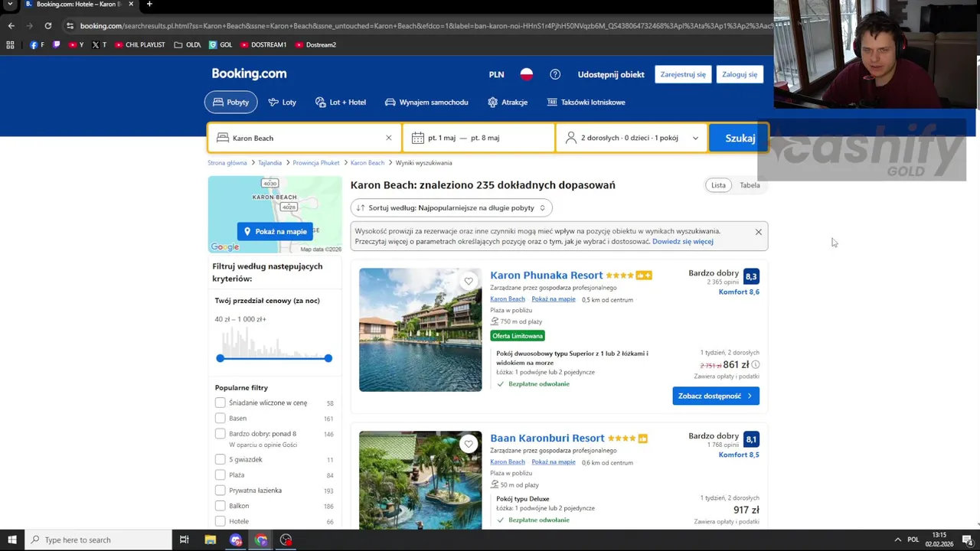The height and width of the screenshot is (551, 980).
Task: Select the Atrakcje tab
Action: (508, 102)
